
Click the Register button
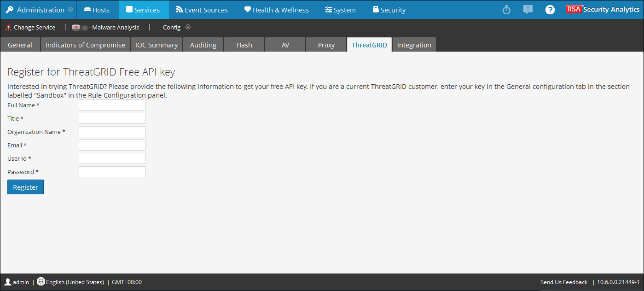tap(25, 187)
